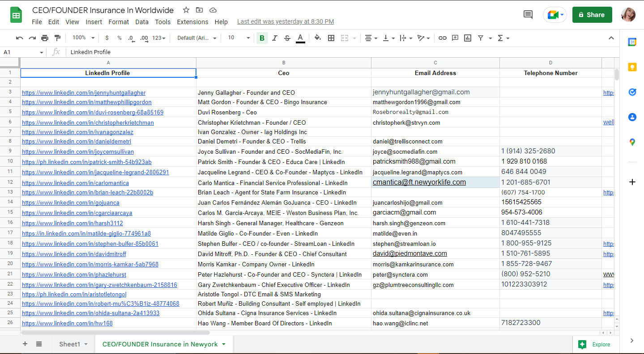644x354 pixels.
Task: Open horizontal align dropdown
Action: (x=371, y=38)
